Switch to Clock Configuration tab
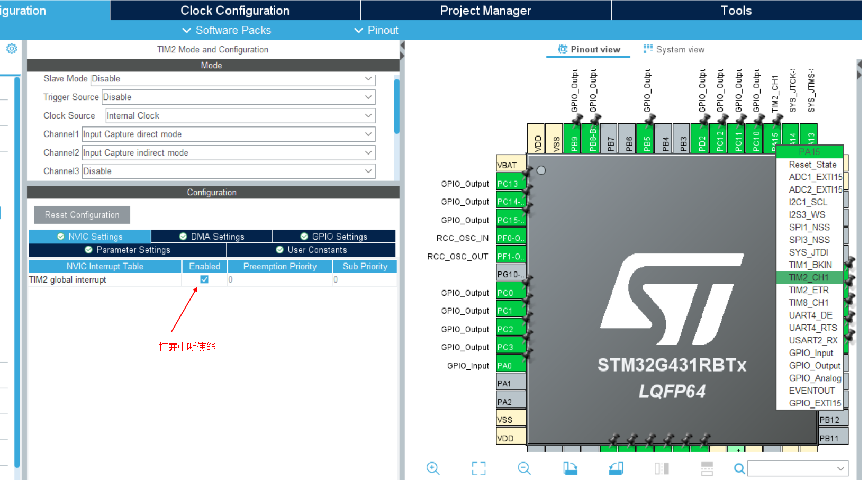868x480 pixels. click(x=235, y=10)
